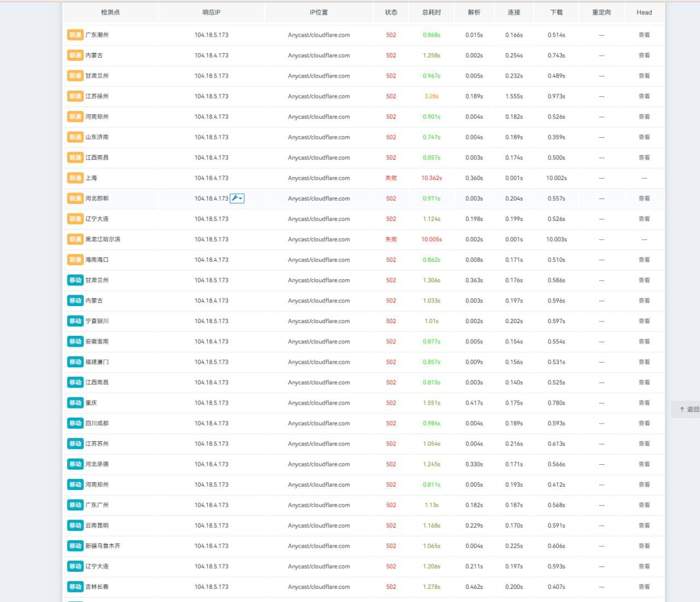Viewport: 700px width, 602px height.
Task: Click the 移动 badge for 新疆乌鲁木齐
Action: click(75, 546)
